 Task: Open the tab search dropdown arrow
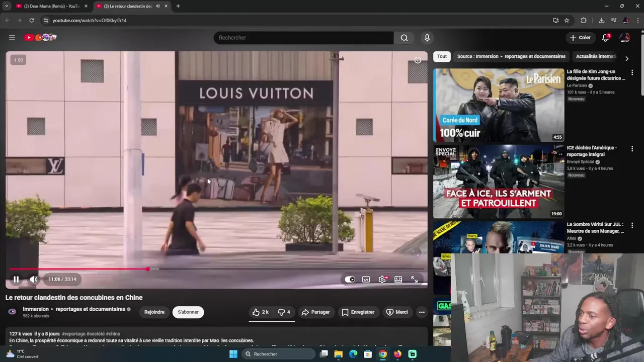click(x=7, y=6)
